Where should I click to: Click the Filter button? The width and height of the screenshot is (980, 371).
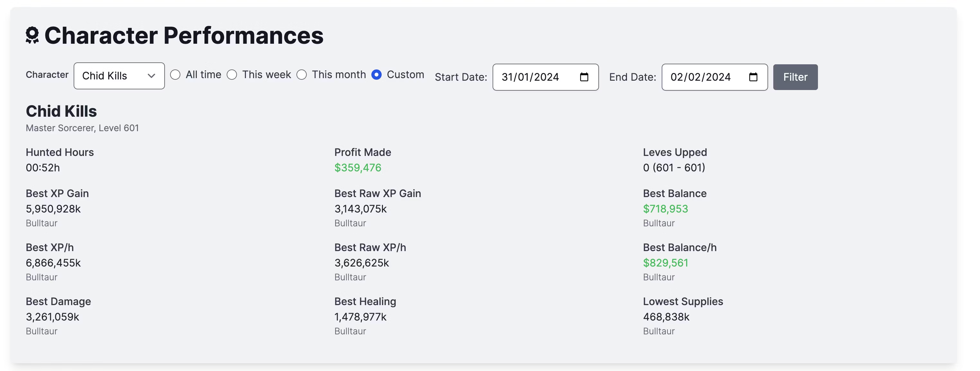click(x=795, y=77)
